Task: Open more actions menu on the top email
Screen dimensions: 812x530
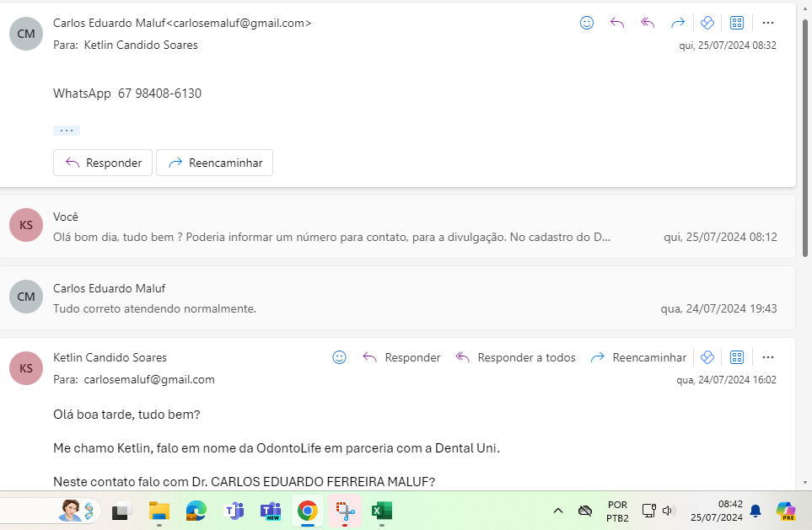Action: tap(767, 24)
